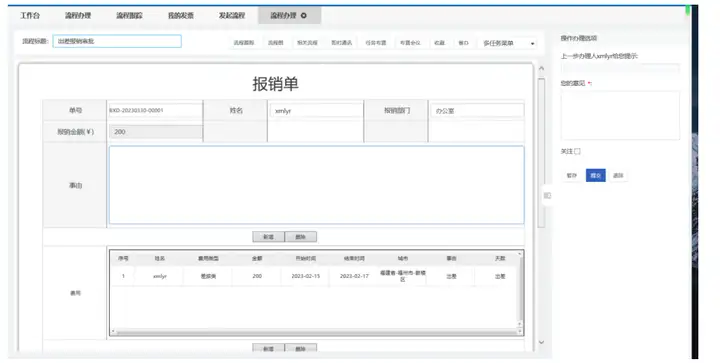Open 流程图 from the toolbar
The width and height of the screenshot is (720, 363).
pyautogui.click(x=276, y=43)
